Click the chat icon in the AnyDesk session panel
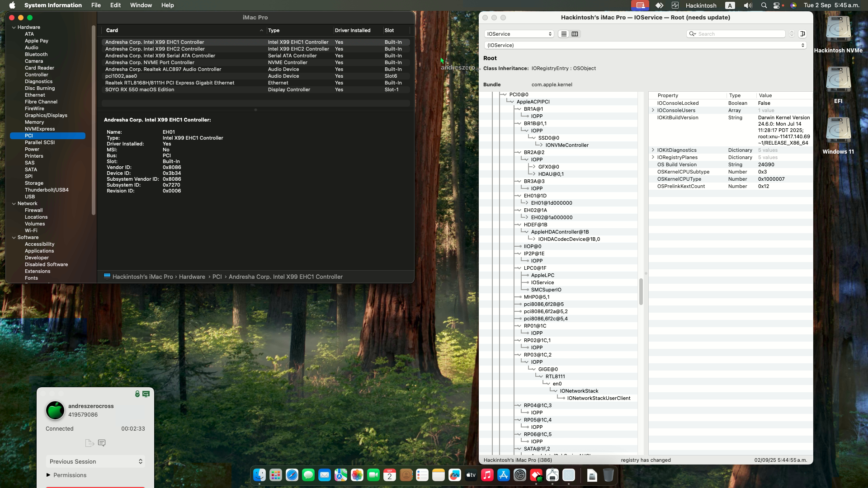The width and height of the screenshot is (868, 488). [102, 443]
